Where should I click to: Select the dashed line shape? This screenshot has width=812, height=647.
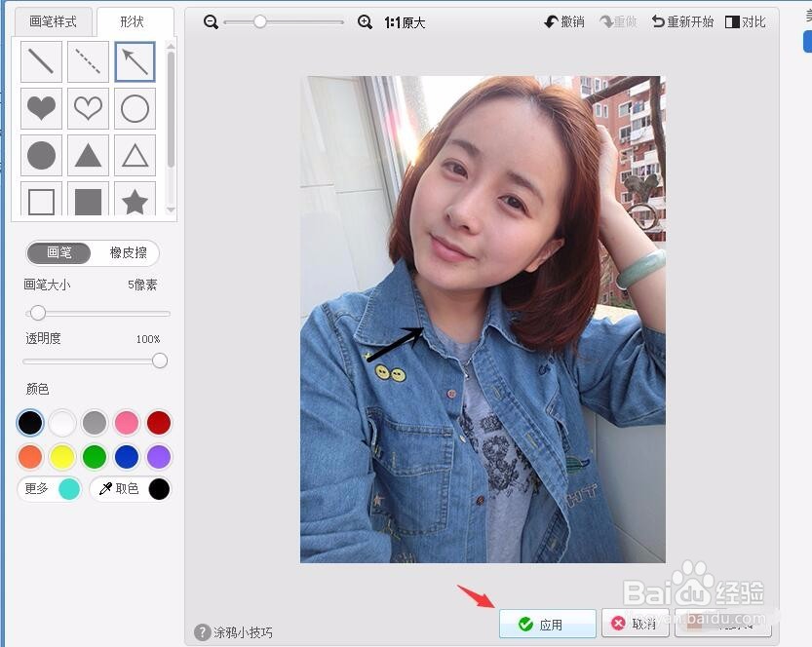88,61
